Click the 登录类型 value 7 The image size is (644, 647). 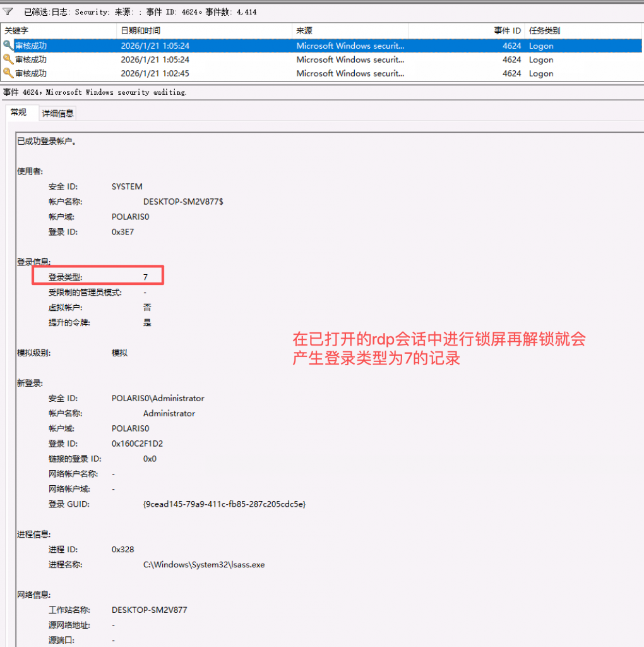click(145, 277)
